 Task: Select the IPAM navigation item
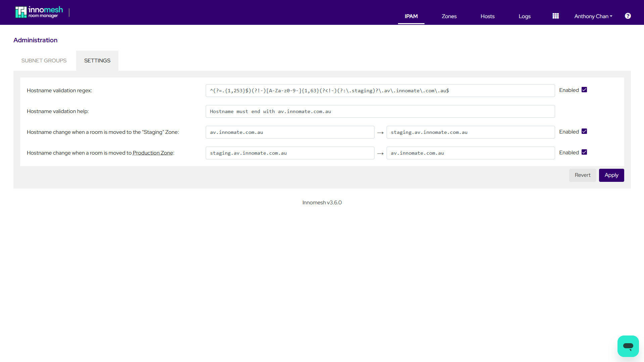(x=411, y=16)
